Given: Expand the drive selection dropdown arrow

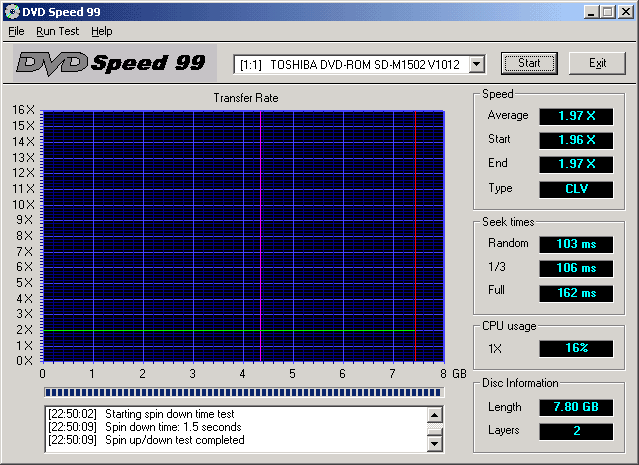Looking at the screenshot, I should click(x=476, y=64).
